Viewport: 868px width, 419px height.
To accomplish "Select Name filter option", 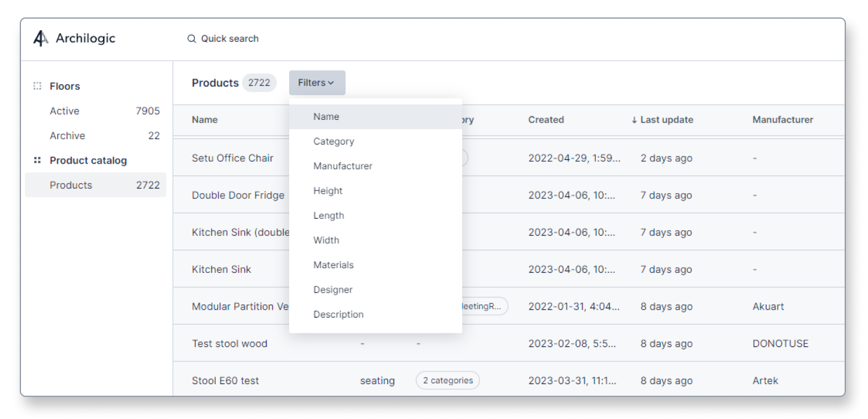I will click(376, 116).
